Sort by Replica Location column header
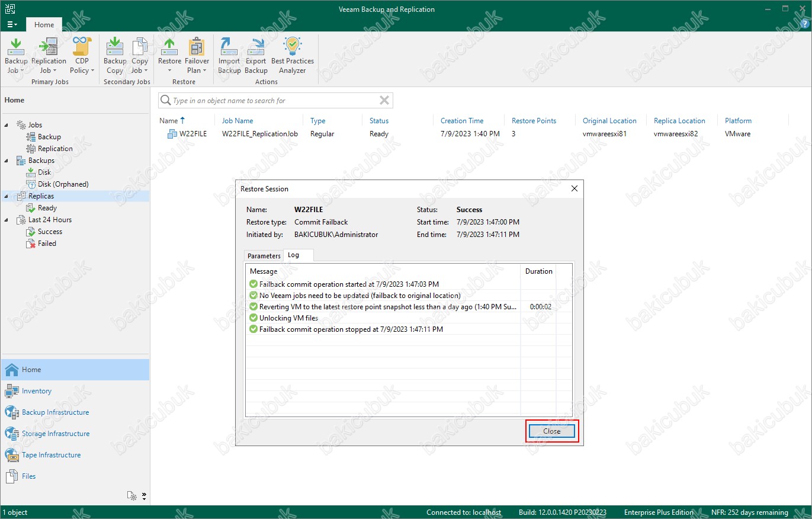The image size is (812, 519). click(x=679, y=121)
